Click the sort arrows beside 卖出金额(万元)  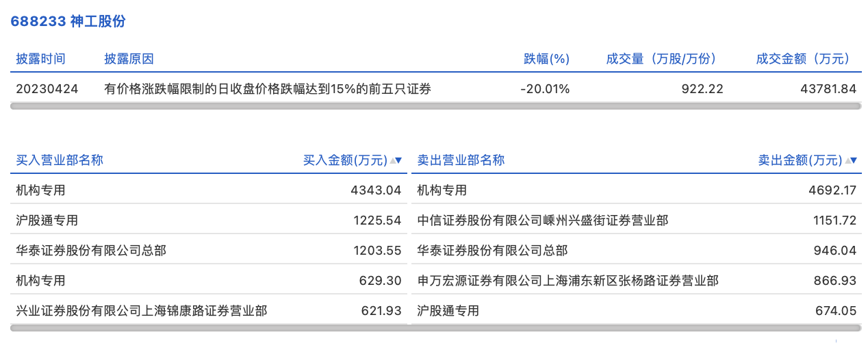pos(851,160)
